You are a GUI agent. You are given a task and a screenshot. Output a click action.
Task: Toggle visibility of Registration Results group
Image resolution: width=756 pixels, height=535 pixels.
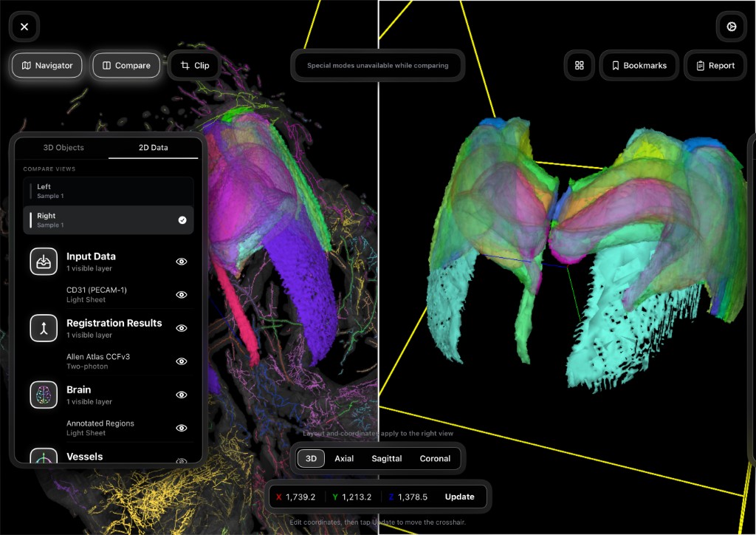pos(182,328)
